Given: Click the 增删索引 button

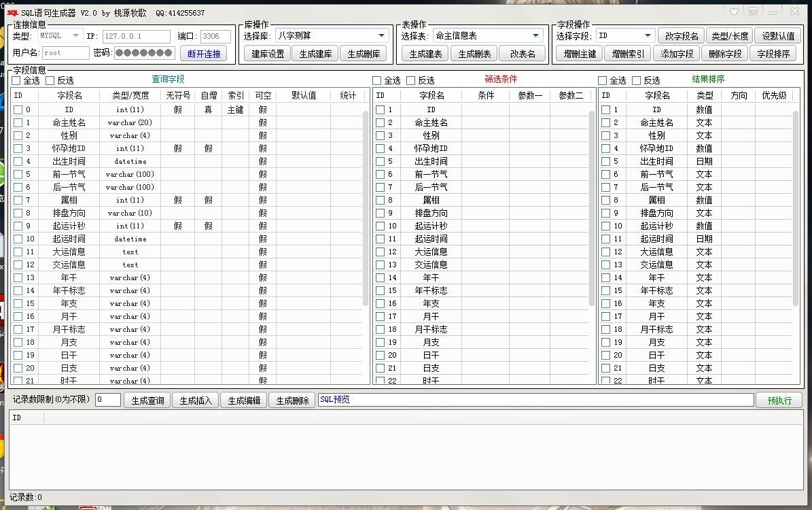Looking at the screenshot, I should click(x=628, y=54).
